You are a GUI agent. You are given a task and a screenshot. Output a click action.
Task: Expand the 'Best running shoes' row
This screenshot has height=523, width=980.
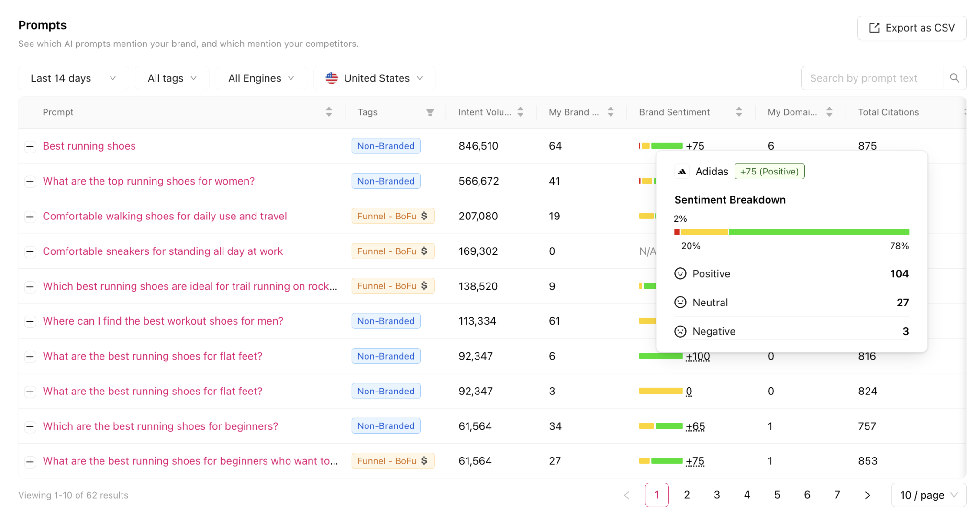coord(30,146)
